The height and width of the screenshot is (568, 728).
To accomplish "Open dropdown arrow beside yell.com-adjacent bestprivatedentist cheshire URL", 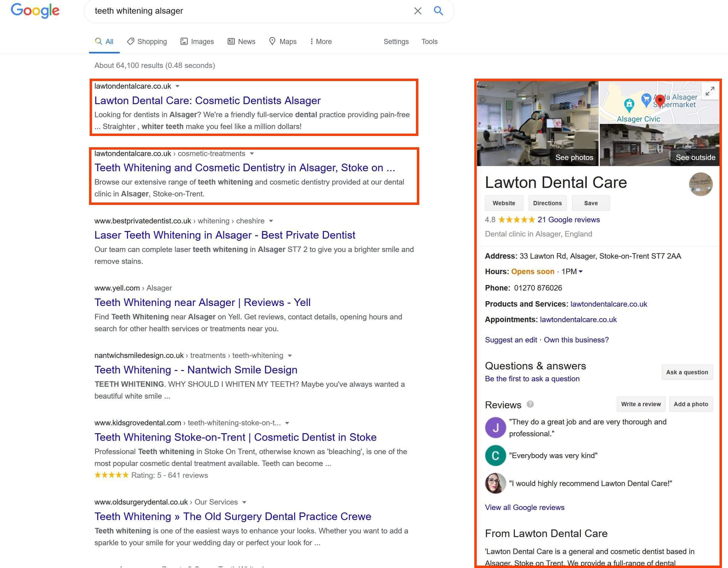I will pyautogui.click(x=271, y=221).
